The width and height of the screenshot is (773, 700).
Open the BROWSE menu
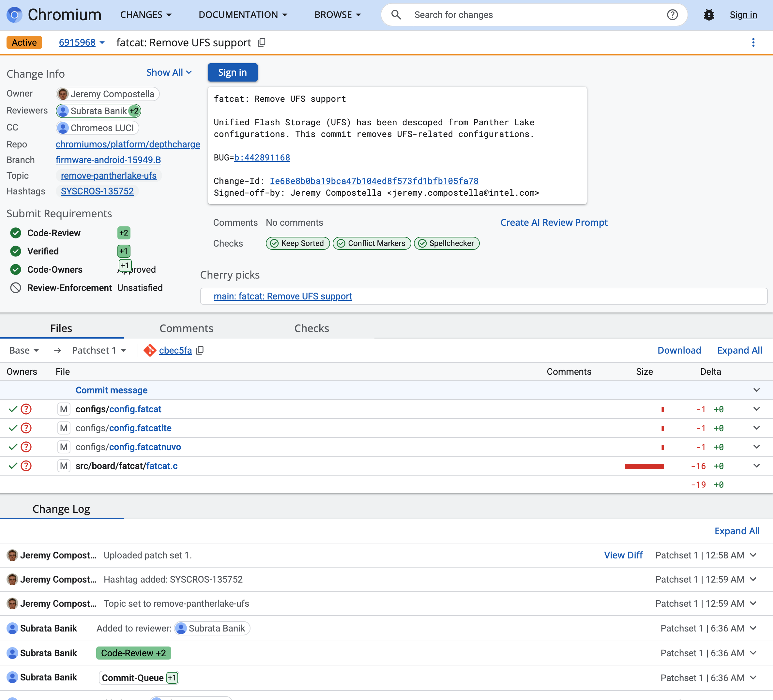(337, 15)
